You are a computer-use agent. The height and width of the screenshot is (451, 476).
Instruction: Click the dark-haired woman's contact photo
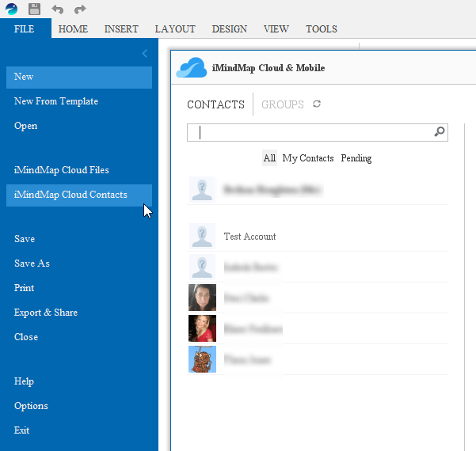202,298
